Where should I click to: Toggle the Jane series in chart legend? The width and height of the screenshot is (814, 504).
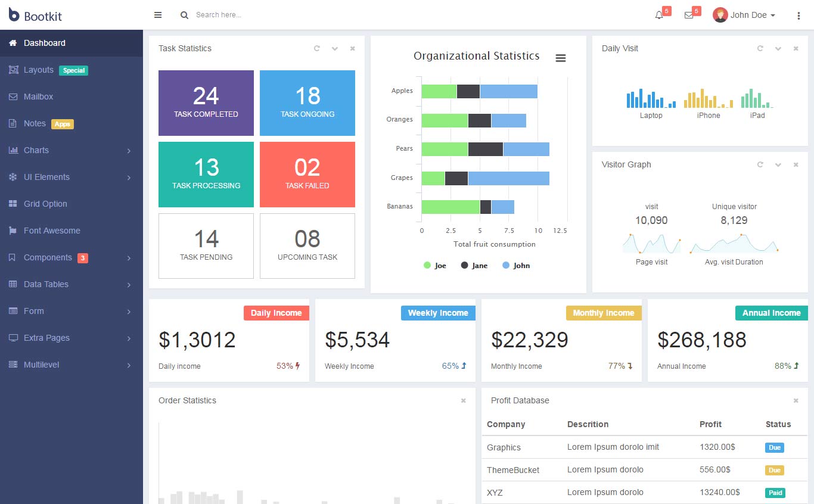474,266
